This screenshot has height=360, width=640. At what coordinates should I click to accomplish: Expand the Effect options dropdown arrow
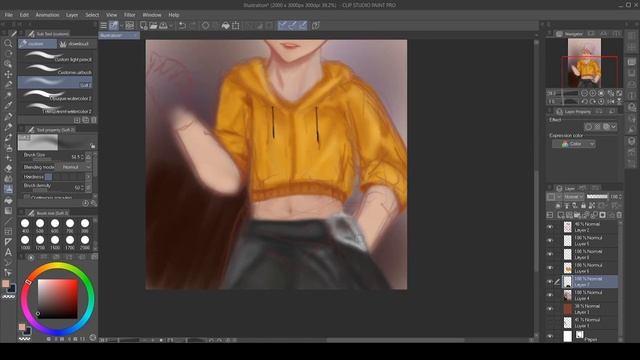614,127
